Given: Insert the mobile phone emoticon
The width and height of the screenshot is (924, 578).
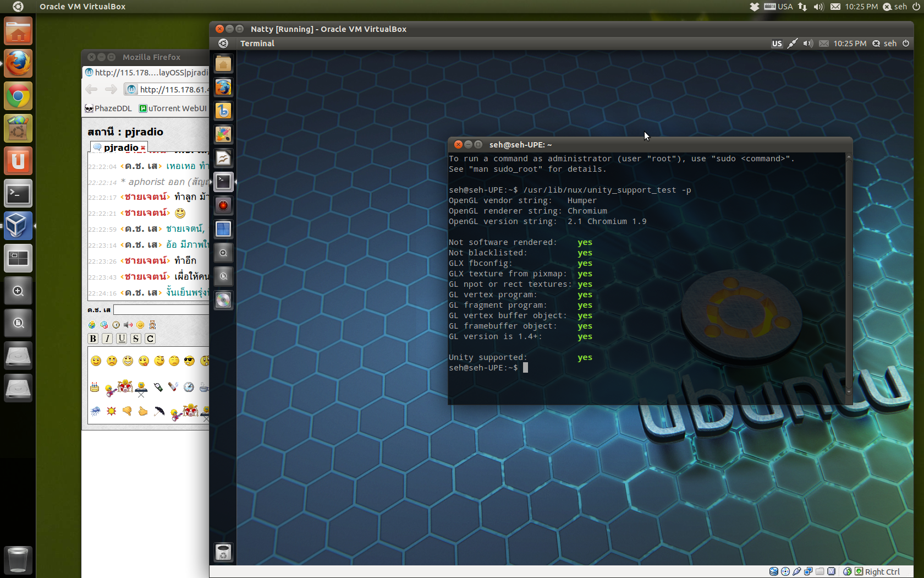Looking at the screenshot, I should 158,388.
